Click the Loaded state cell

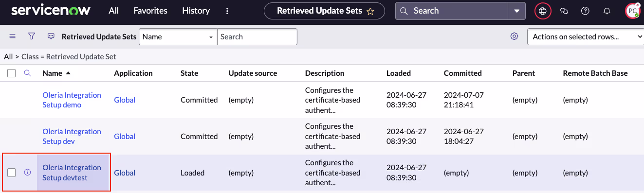tap(193, 173)
